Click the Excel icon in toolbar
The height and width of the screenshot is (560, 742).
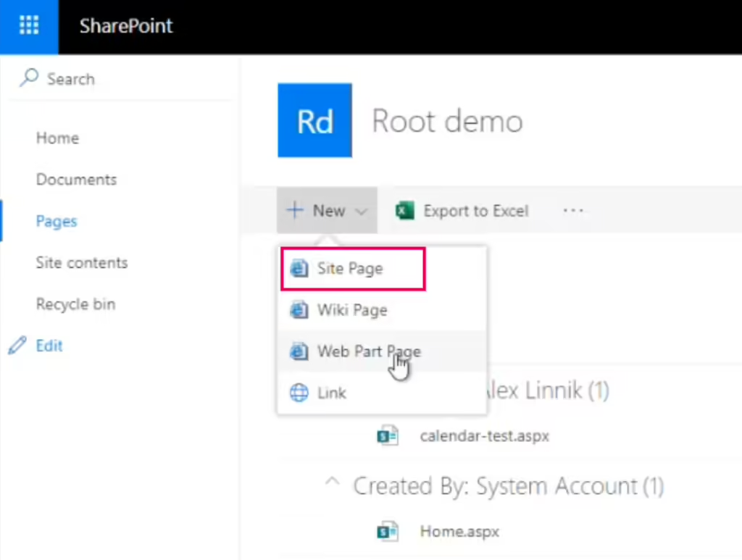[405, 211]
